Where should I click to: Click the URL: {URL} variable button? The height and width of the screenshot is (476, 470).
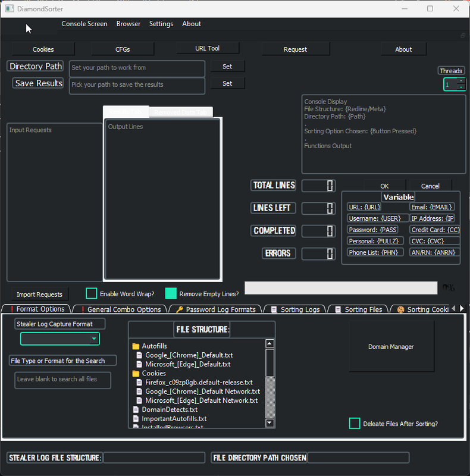364,207
